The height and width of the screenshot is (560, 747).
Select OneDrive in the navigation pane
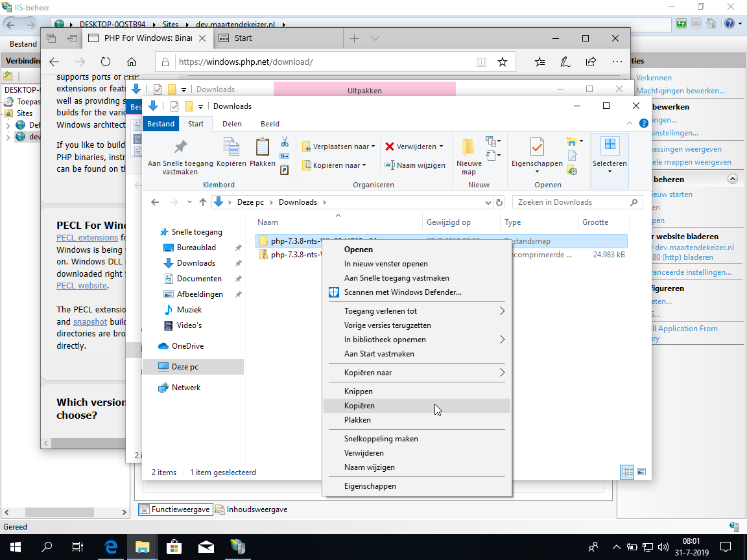pyautogui.click(x=187, y=346)
